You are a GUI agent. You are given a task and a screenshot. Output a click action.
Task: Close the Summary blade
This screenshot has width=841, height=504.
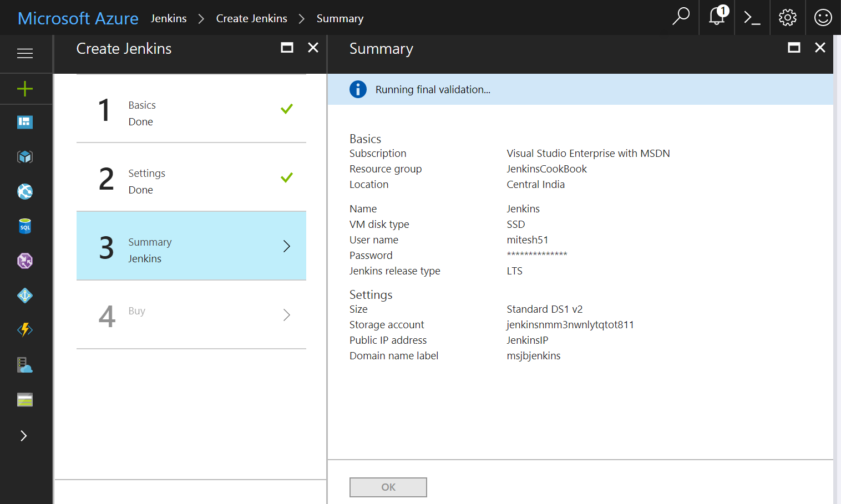820,48
